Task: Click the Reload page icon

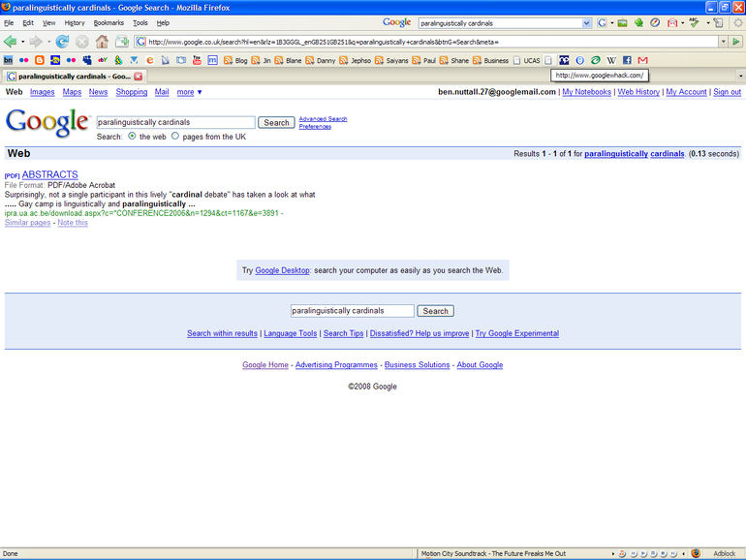Action: coord(62,42)
